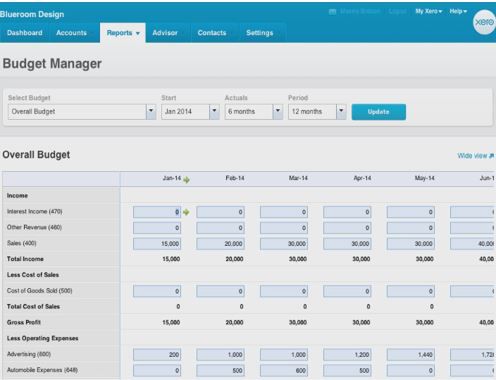The height and width of the screenshot is (380, 496).
Task: Click the Automobile Expenses Feb-14 field with 500
Action: point(220,371)
